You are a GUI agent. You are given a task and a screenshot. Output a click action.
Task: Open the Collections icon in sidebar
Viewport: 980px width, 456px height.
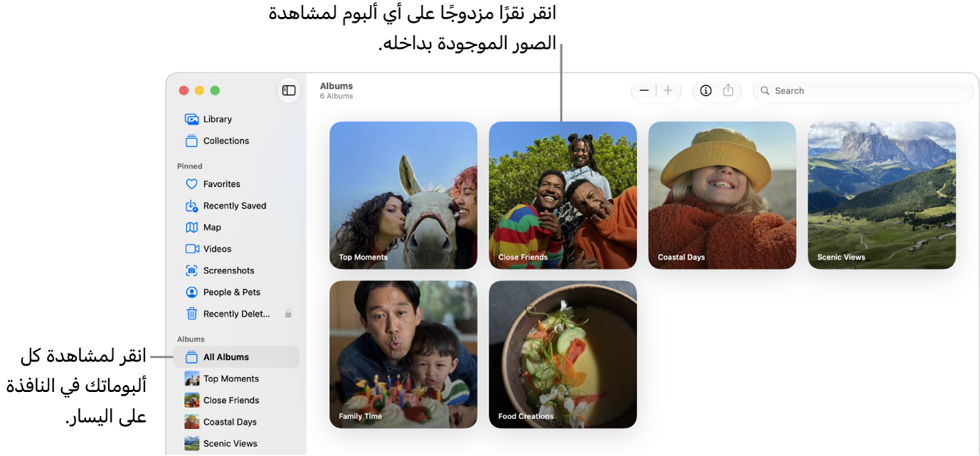(191, 141)
